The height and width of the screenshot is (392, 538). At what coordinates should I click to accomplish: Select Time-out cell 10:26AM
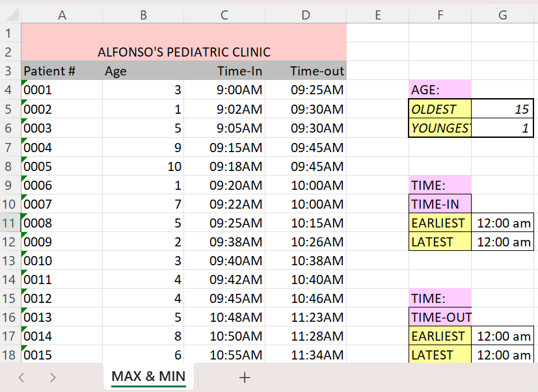tap(306, 242)
